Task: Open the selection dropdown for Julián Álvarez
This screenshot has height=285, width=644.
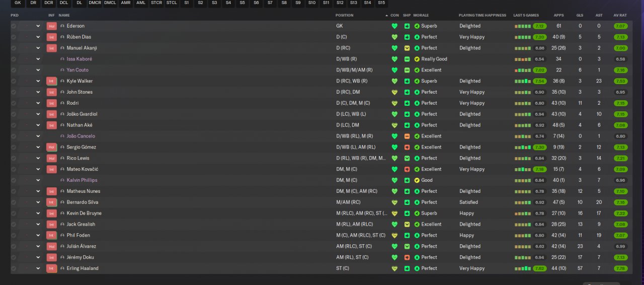Action: (x=38, y=246)
